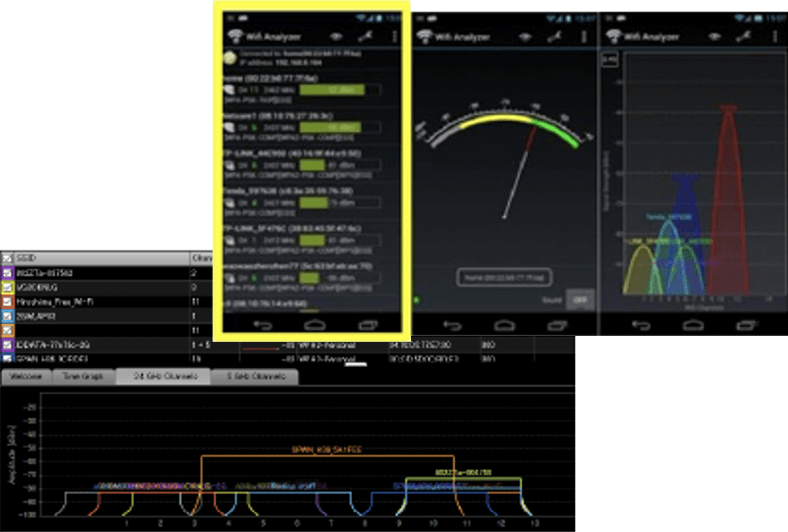Toggle the IODATA-77b7bc-2G checkbox
788x532 pixels.
pyautogui.click(x=7, y=343)
